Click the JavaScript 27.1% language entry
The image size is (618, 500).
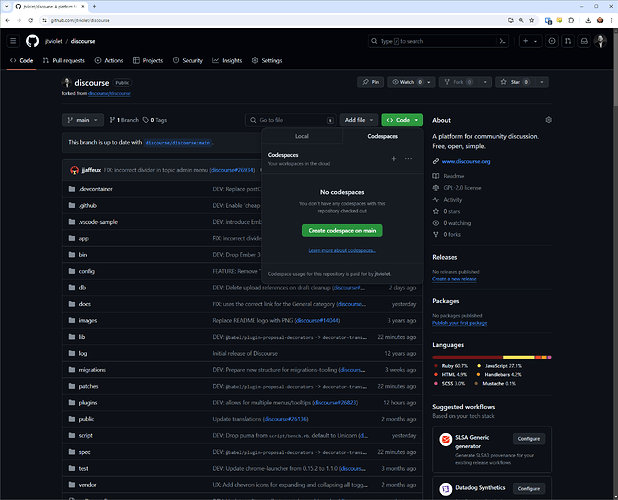pos(499,366)
